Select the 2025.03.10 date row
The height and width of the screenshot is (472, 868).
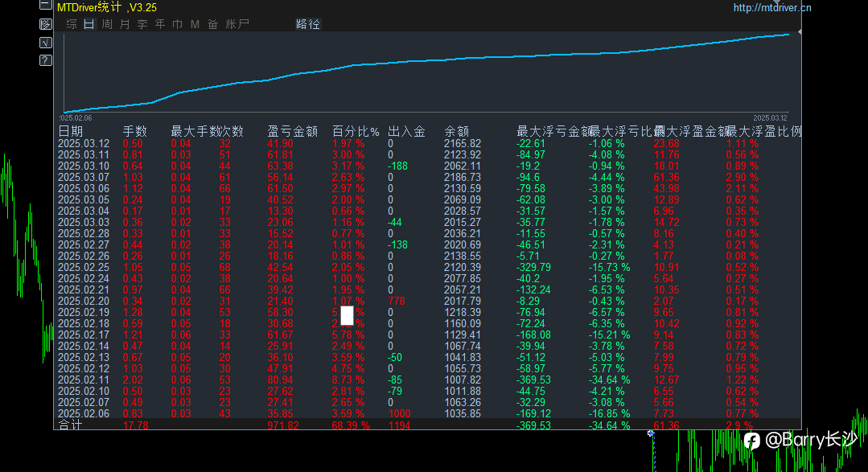click(84, 166)
